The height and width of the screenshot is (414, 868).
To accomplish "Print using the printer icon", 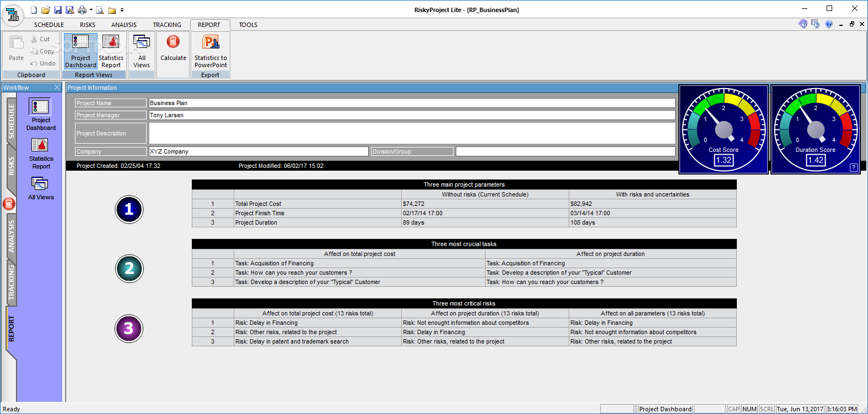I will point(82,10).
